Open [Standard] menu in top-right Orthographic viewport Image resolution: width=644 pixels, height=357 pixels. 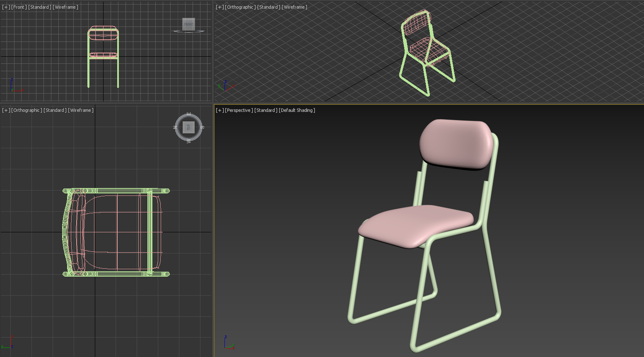[x=269, y=7]
